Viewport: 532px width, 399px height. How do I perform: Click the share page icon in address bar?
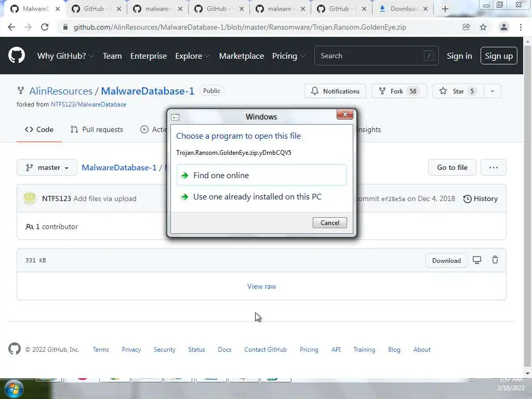pyautogui.click(x=466, y=27)
